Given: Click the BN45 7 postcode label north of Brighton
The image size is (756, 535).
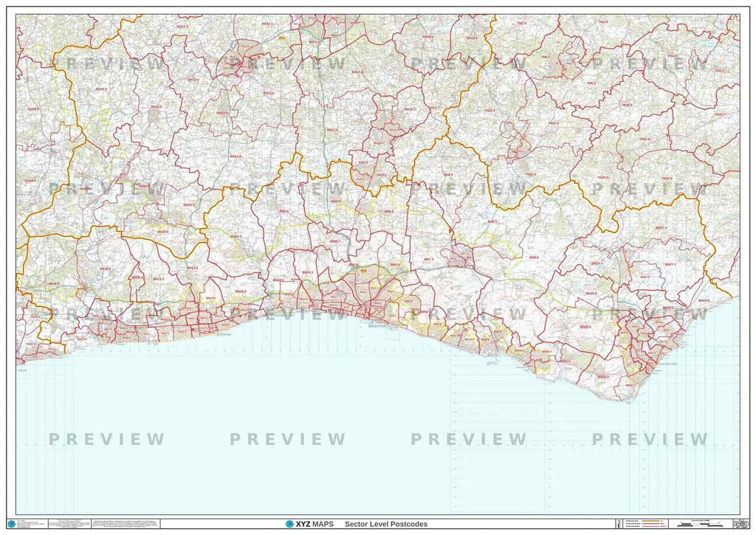Looking at the screenshot, I should (x=336, y=241).
